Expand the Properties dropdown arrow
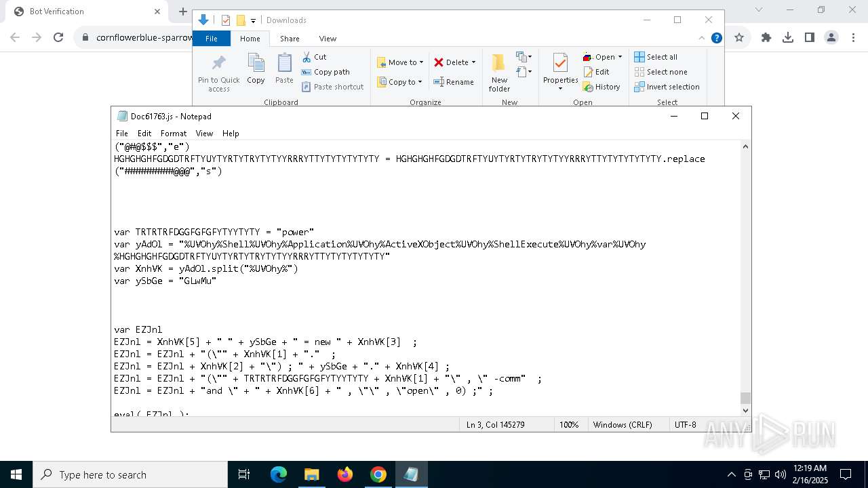The image size is (868, 488). click(560, 89)
